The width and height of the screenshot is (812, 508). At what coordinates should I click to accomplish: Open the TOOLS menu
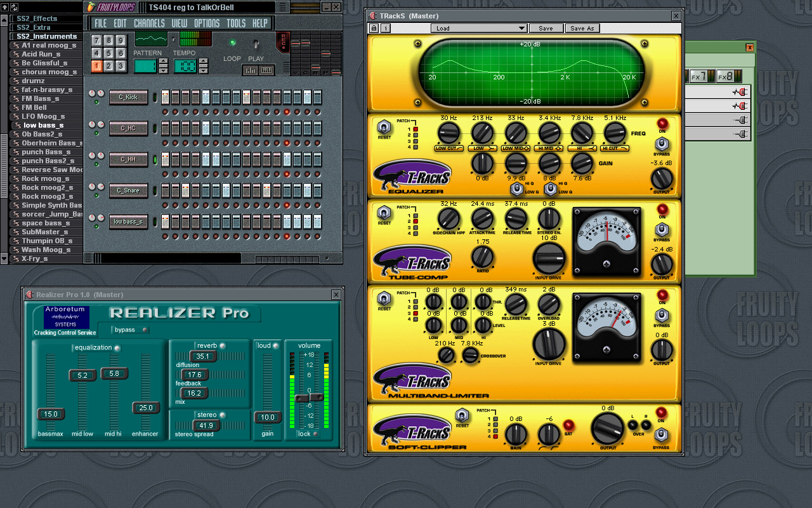click(236, 23)
